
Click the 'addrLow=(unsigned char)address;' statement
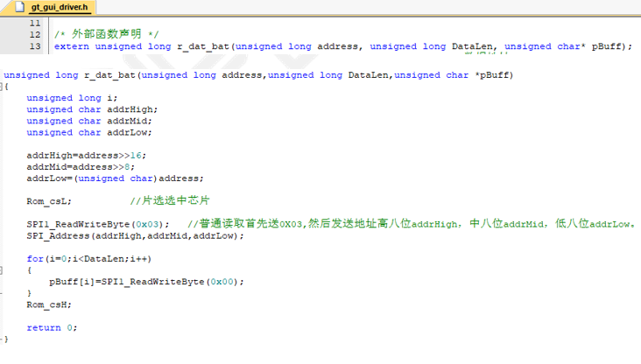point(115,178)
